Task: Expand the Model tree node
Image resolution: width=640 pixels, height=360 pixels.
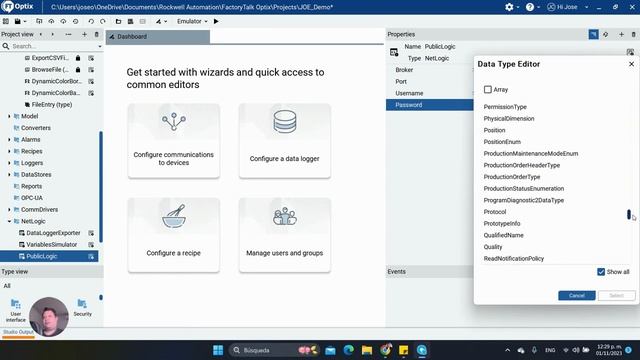Action: [9, 116]
